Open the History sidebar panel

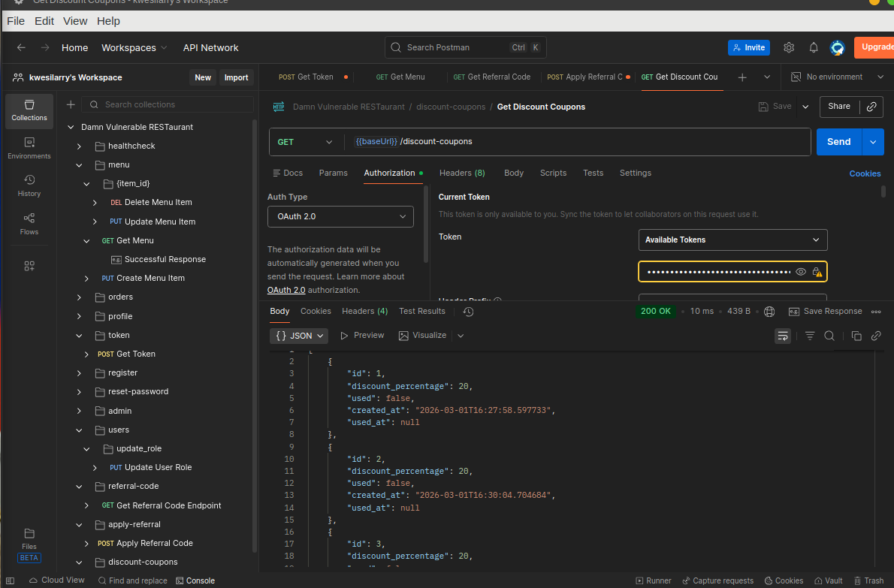tap(29, 185)
